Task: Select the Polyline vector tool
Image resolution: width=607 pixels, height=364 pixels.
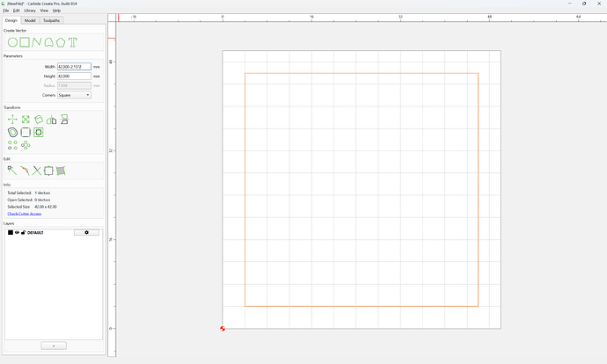Action: click(37, 42)
